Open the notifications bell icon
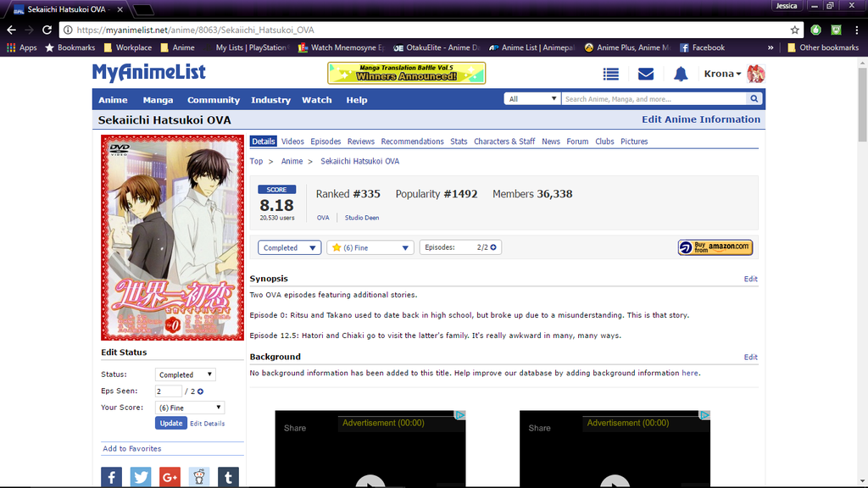Viewport: 868px width, 488px height. 681,74
